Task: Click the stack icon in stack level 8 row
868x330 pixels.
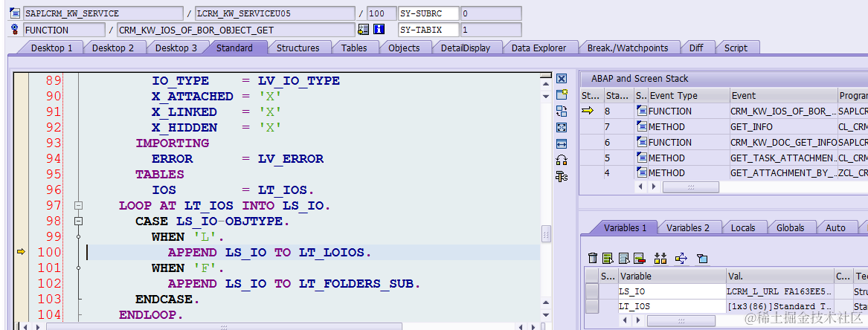Action: coord(642,111)
